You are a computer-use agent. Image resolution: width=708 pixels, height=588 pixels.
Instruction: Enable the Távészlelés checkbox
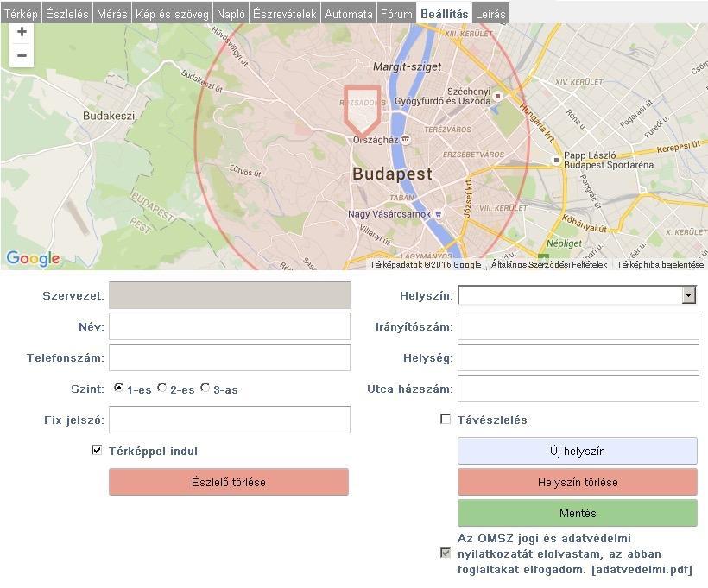coord(446,419)
